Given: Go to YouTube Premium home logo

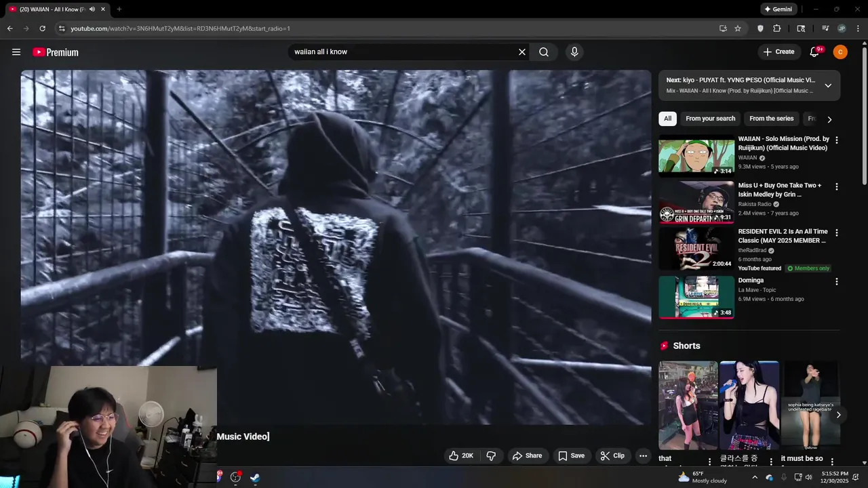Looking at the screenshot, I should click(x=56, y=52).
